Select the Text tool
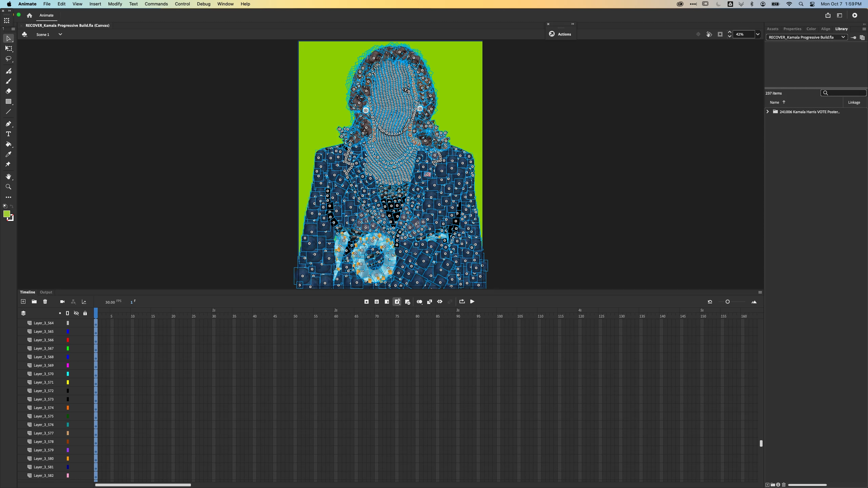The width and height of the screenshot is (868, 488). 8,134
